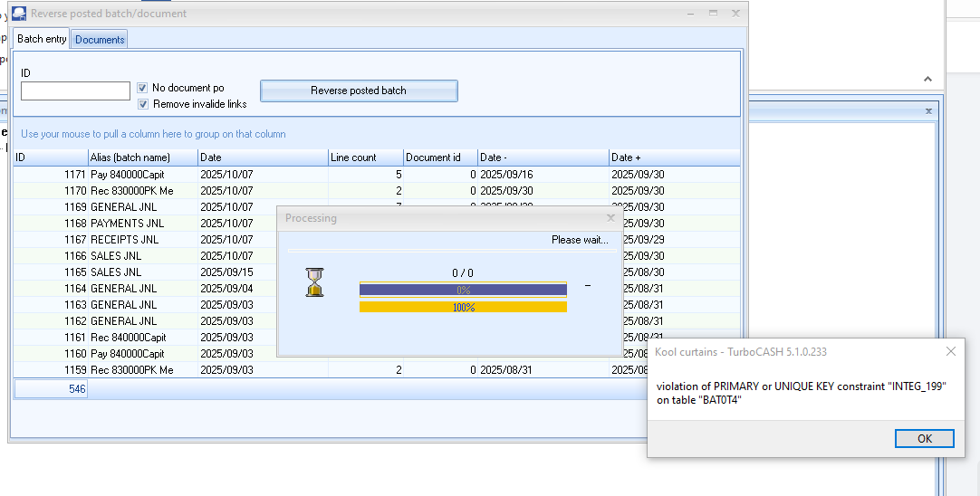Sort by Alias (batch name) column header
Screen dimensions: 980x496
[x=143, y=157]
